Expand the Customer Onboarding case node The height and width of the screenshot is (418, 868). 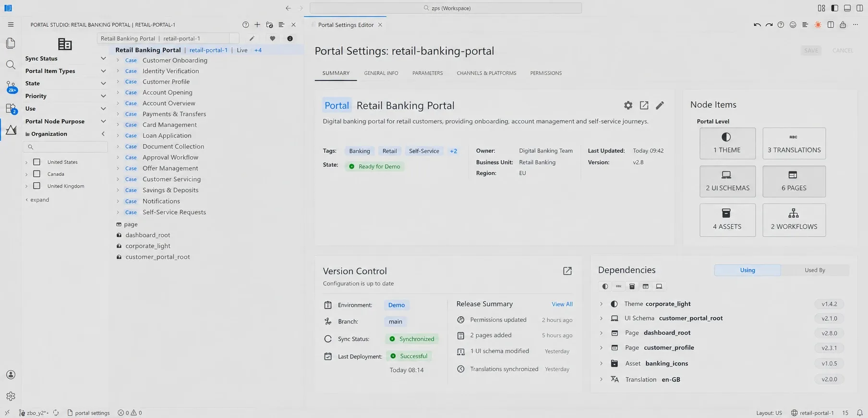118,60
